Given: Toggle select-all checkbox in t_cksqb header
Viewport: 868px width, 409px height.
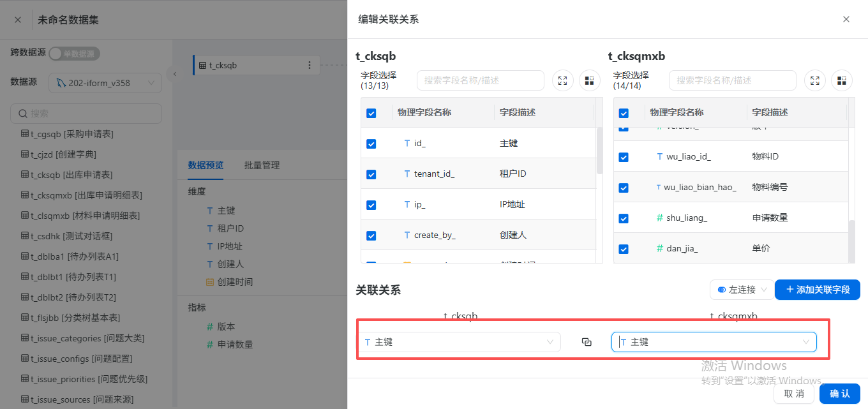Looking at the screenshot, I should click(371, 113).
